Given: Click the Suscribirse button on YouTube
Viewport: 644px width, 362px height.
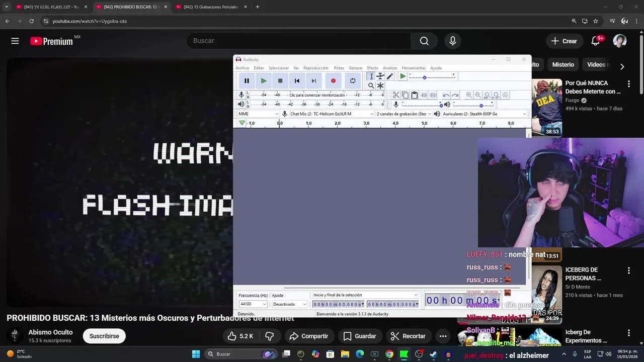Looking at the screenshot, I should 104,336.
